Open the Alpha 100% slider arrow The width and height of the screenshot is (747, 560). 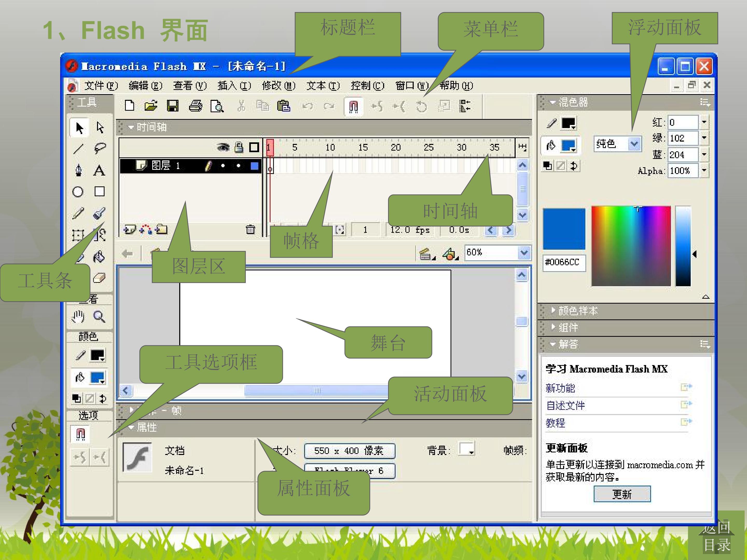(704, 171)
